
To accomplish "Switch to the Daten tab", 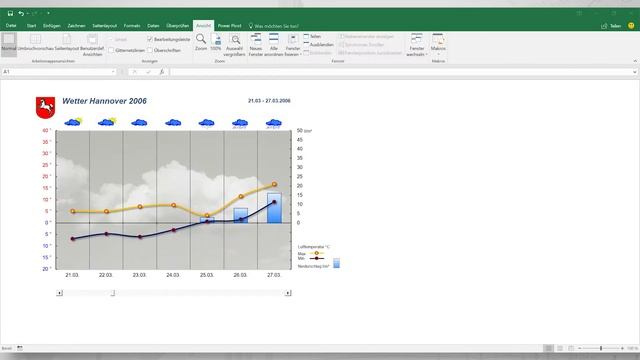I will pos(153,26).
